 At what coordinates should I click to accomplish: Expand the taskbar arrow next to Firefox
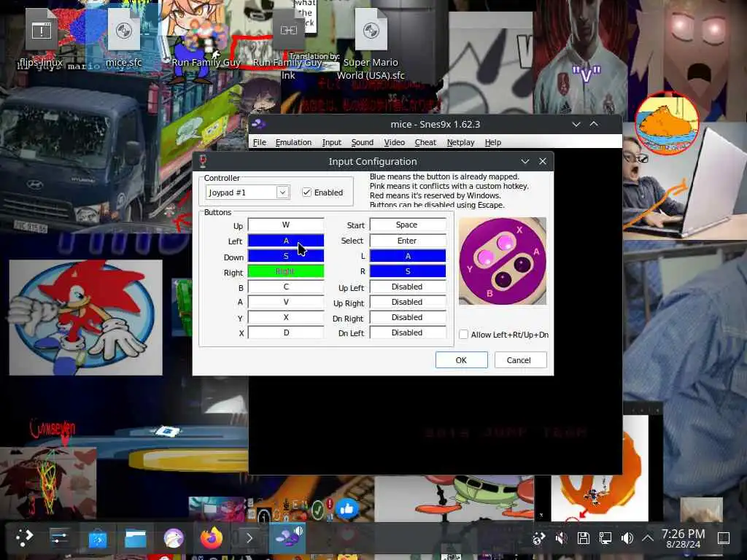[249, 539]
